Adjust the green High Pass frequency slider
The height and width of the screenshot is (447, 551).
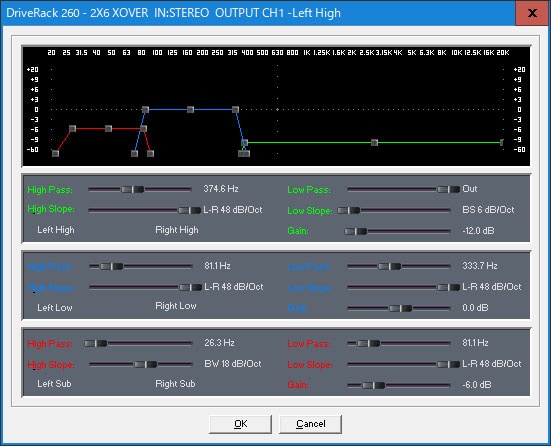tap(132, 189)
